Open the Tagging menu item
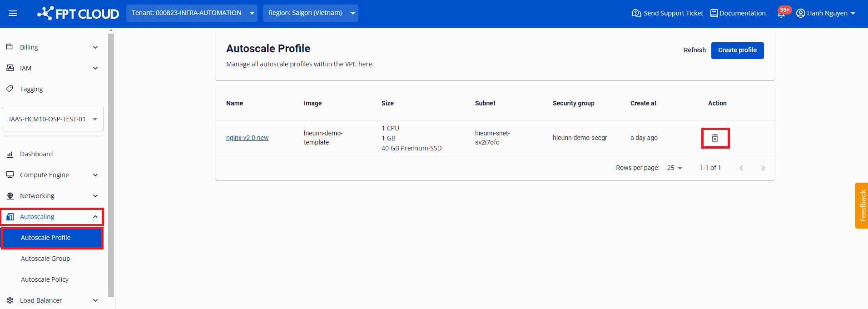Screen dimensions: 868x309 31,89
